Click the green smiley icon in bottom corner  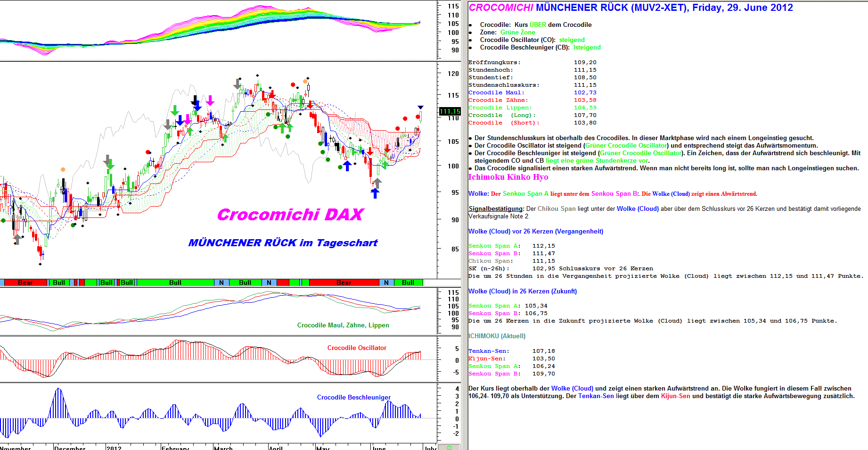[449, 447]
